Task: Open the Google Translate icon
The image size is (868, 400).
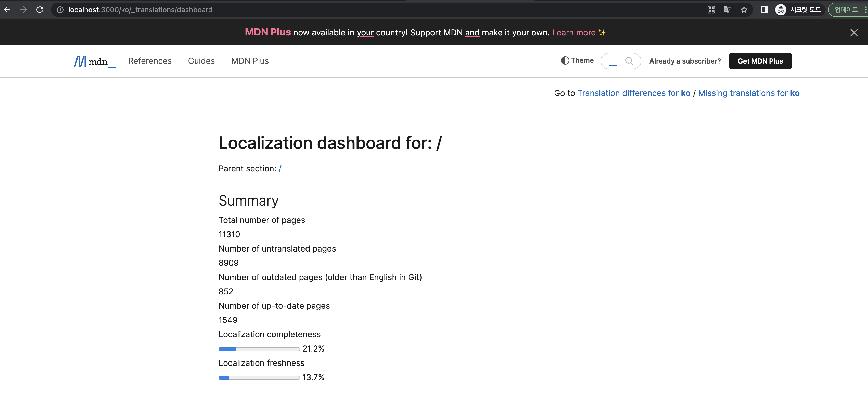Action: 727,10
